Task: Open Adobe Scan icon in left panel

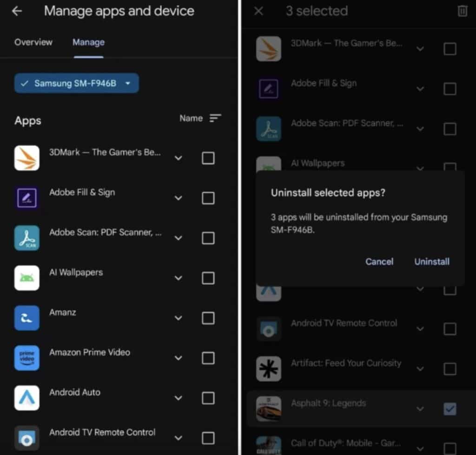Action: 26,238
